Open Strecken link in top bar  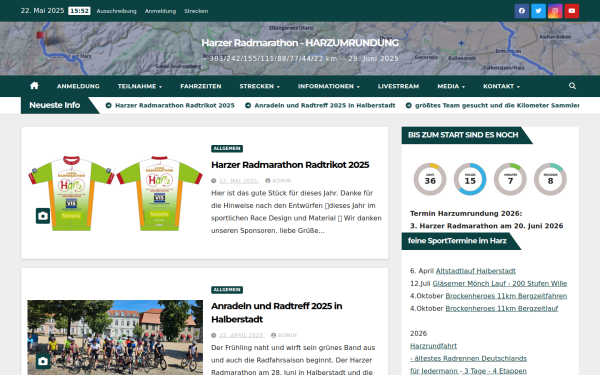[x=196, y=11]
